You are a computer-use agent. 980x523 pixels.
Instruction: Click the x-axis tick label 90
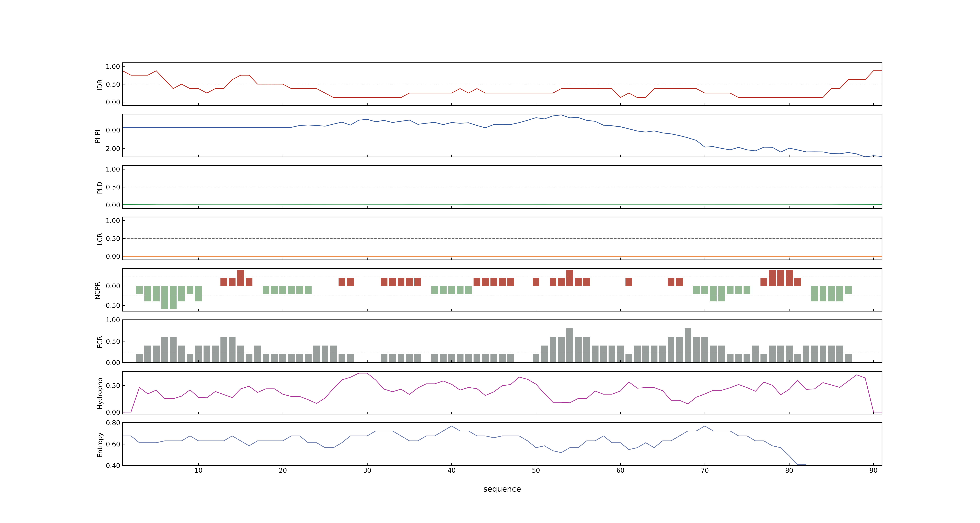pyautogui.click(x=874, y=470)
